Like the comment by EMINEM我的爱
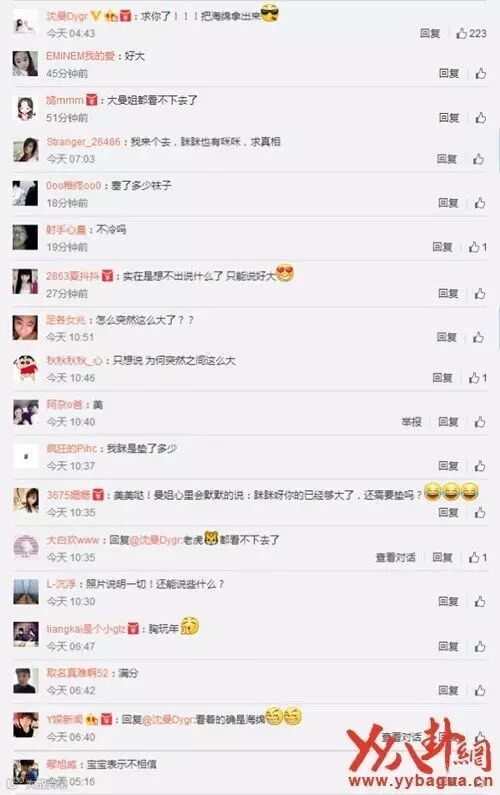This screenshot has width=500, height=795. click(x=480, y=74)
